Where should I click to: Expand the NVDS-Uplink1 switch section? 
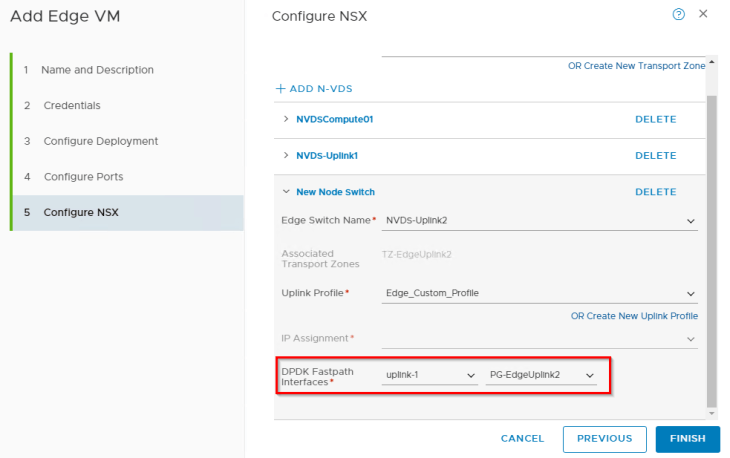(286, 156)
